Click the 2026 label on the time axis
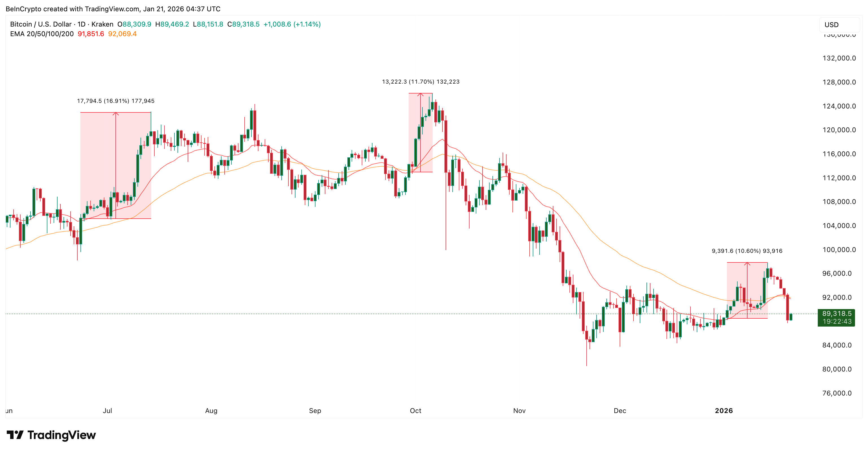The width and height of the screenshot is (868, 452). pos(724,410)
